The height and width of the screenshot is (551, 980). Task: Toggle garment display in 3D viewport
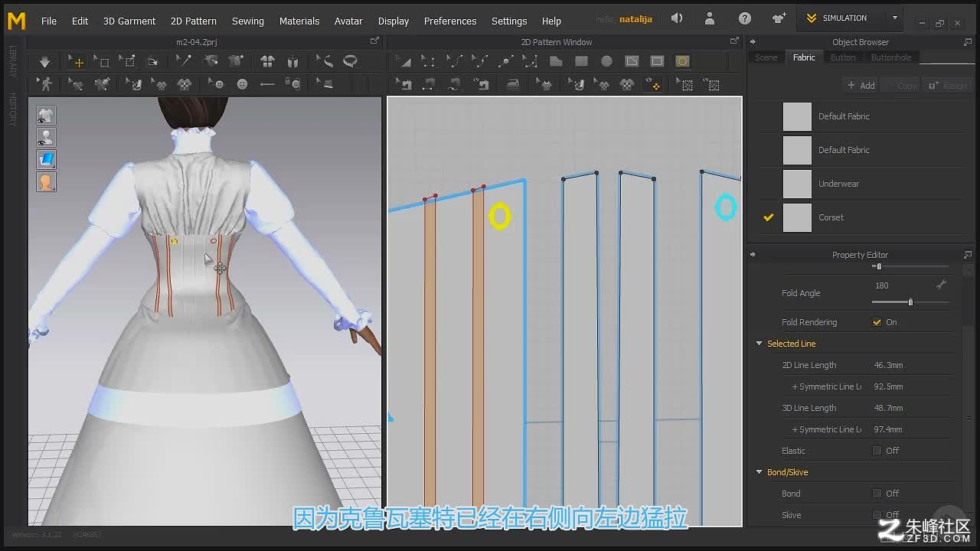47,116
